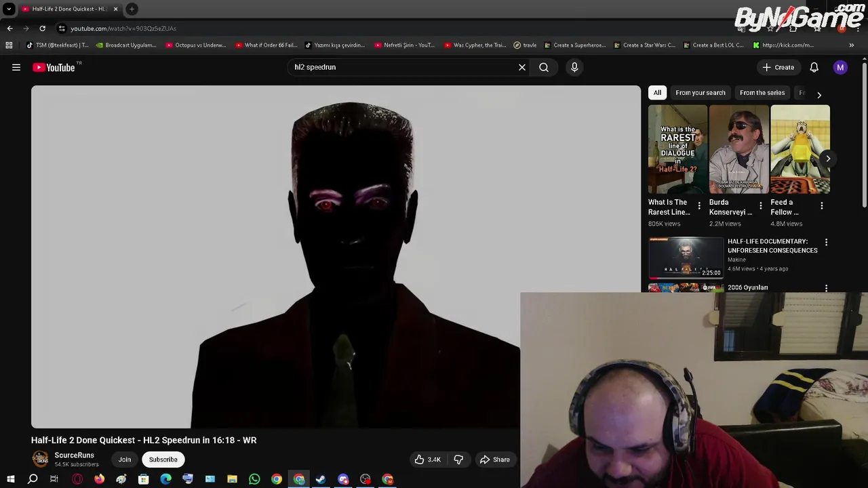Go to the YouTube home logo
This screenshot has height=488, width=868.
pos(54,67)
